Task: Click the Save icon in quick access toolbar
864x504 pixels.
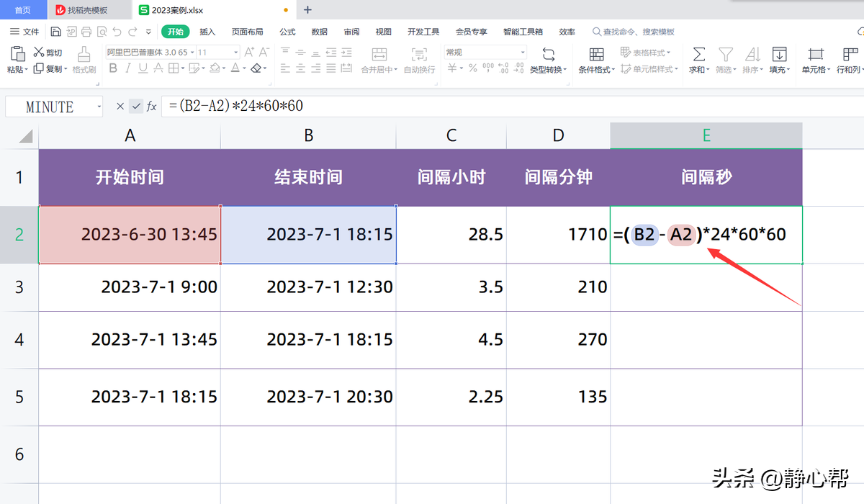Action: coord(56,32)
